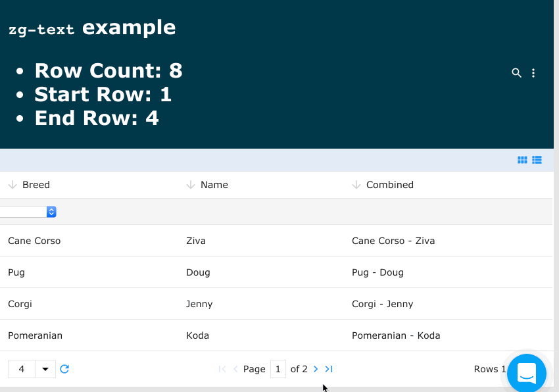Open the chat support widget

point(526,374)
